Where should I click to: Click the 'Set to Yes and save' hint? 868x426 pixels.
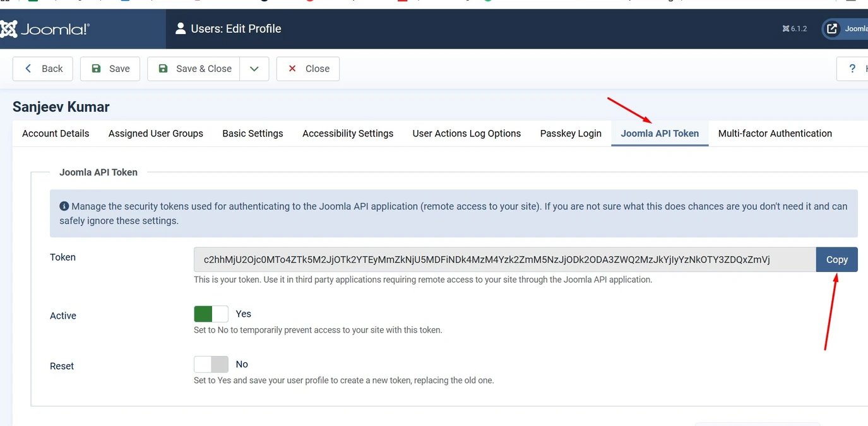point(344,381)
